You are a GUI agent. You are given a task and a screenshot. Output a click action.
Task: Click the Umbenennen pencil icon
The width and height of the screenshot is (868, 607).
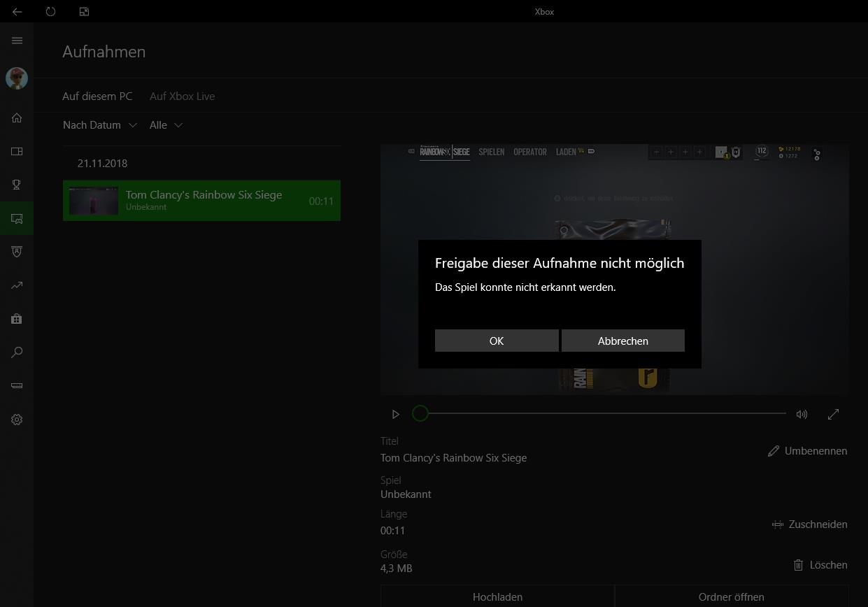tap(773, 451)
